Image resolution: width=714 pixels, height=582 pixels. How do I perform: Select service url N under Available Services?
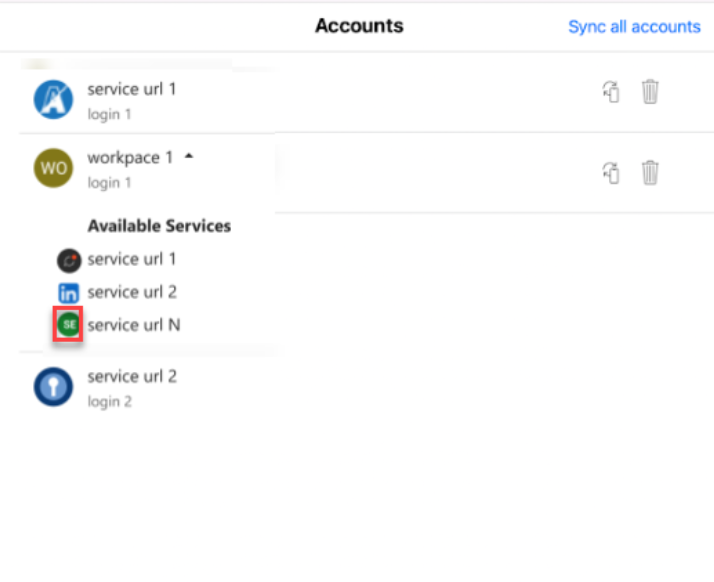point(134,325)
